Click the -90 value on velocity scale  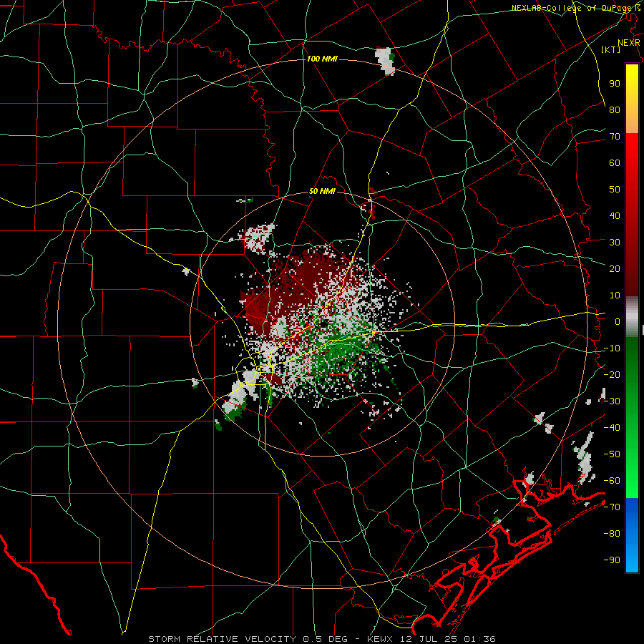pos(612,560)
